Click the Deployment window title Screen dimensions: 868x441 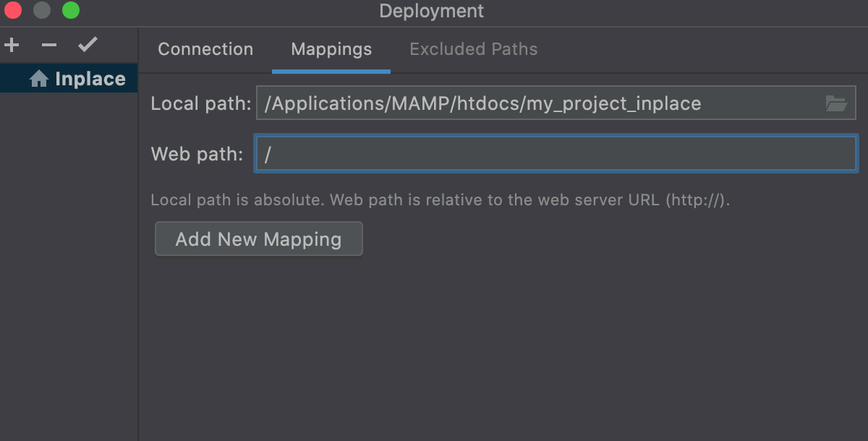(432, 11)
